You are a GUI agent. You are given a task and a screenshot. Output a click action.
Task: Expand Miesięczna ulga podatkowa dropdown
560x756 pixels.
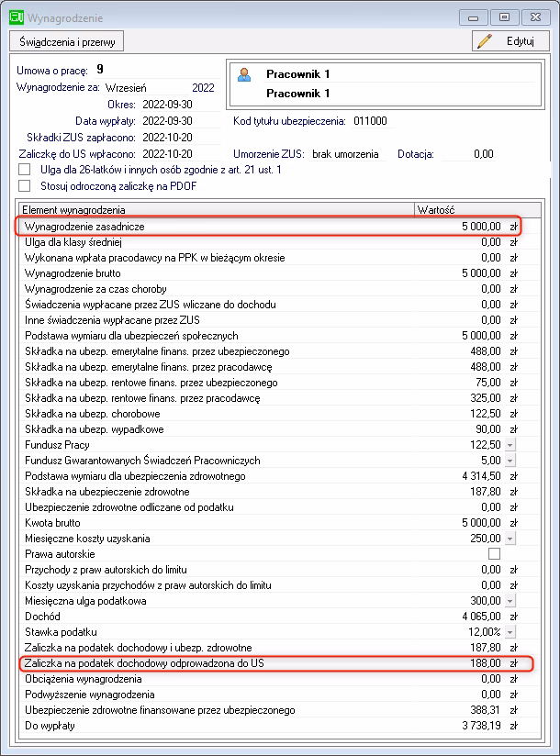pos(511,601)
